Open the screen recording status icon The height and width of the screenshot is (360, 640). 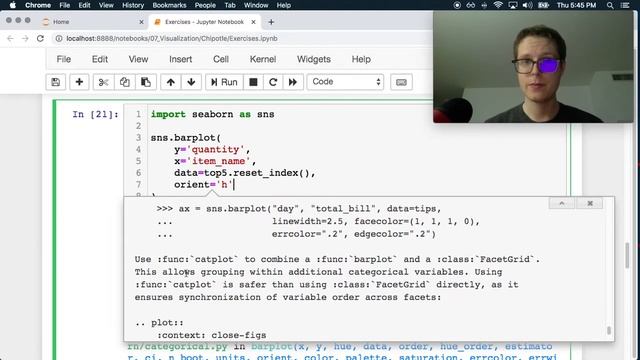(x=457, y=5)
